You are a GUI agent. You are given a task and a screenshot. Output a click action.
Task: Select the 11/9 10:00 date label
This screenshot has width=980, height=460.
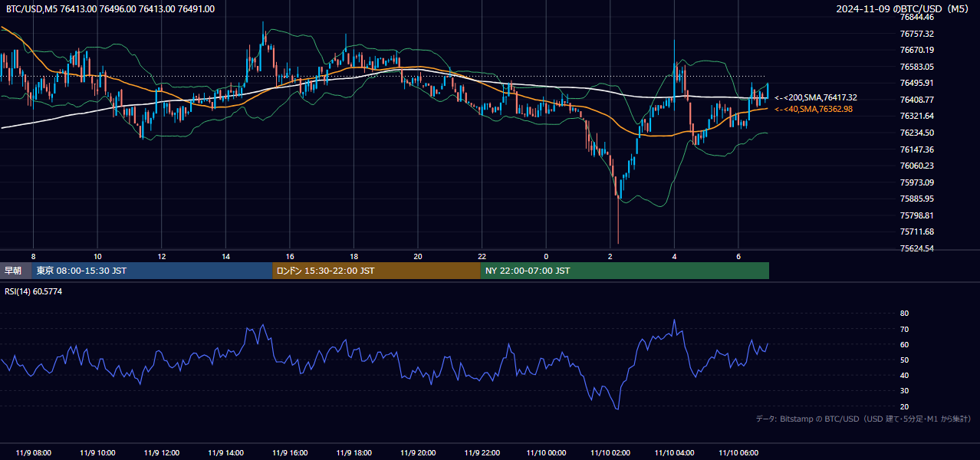click(97, 452)
